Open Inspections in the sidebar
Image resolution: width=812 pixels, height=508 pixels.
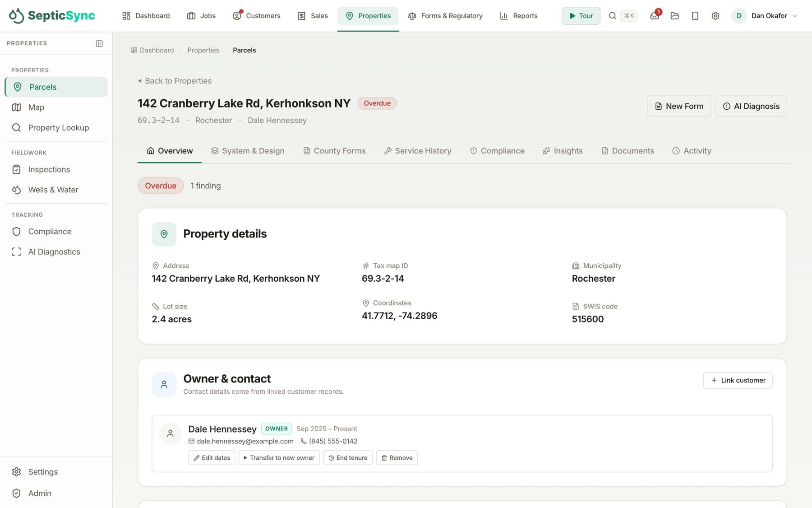click(56, 169)
